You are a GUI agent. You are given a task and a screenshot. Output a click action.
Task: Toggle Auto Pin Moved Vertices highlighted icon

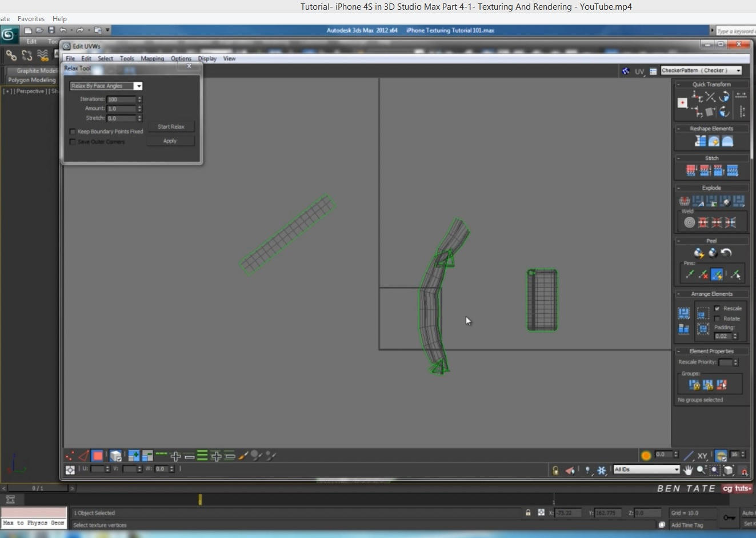pyautogui.click(x=717, y=274)
